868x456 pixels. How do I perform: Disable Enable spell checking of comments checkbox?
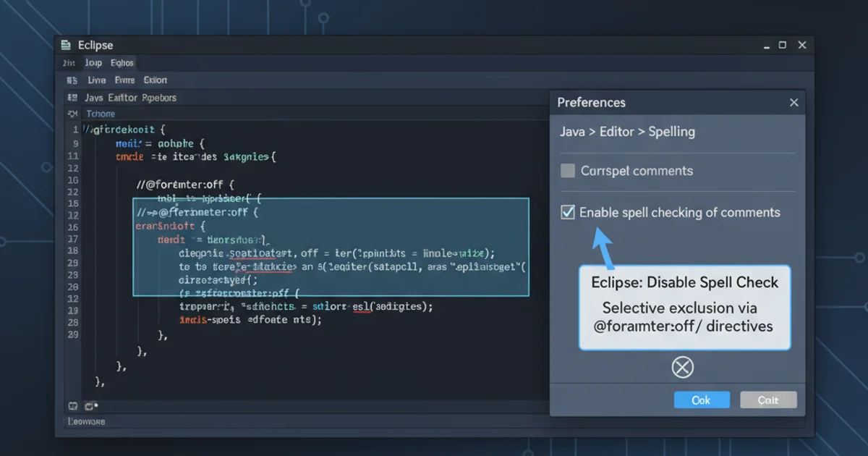point(568,213)
